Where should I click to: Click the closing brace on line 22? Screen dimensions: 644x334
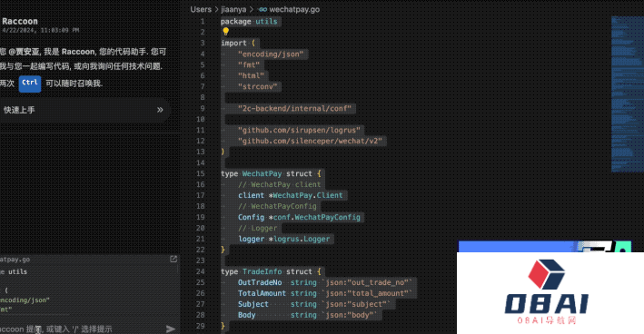(223, 250)
